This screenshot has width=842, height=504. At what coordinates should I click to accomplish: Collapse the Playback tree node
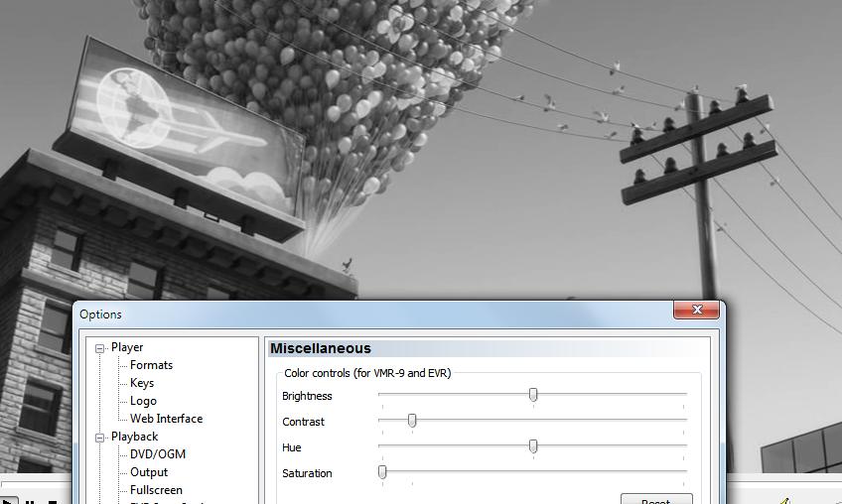(100, 438)
